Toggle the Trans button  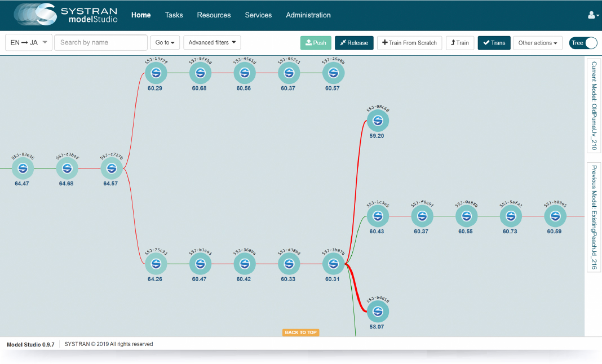(494, 43)
